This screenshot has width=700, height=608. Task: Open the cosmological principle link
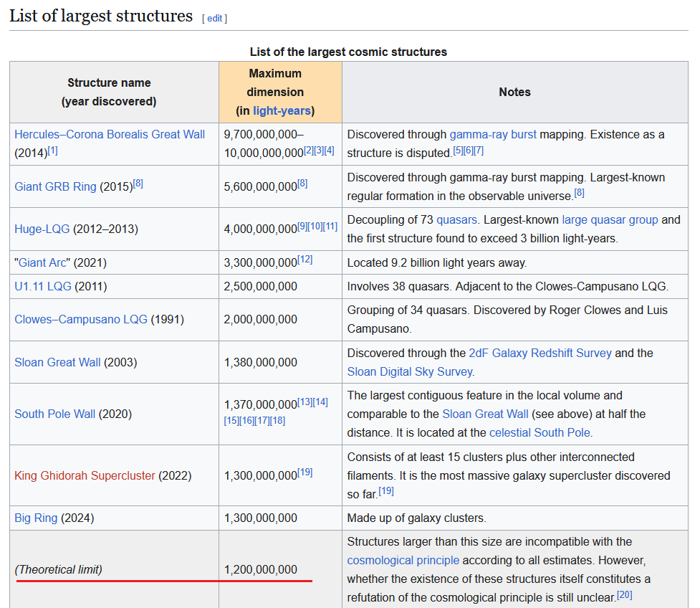pyautogui.click(x=403, y=560)
